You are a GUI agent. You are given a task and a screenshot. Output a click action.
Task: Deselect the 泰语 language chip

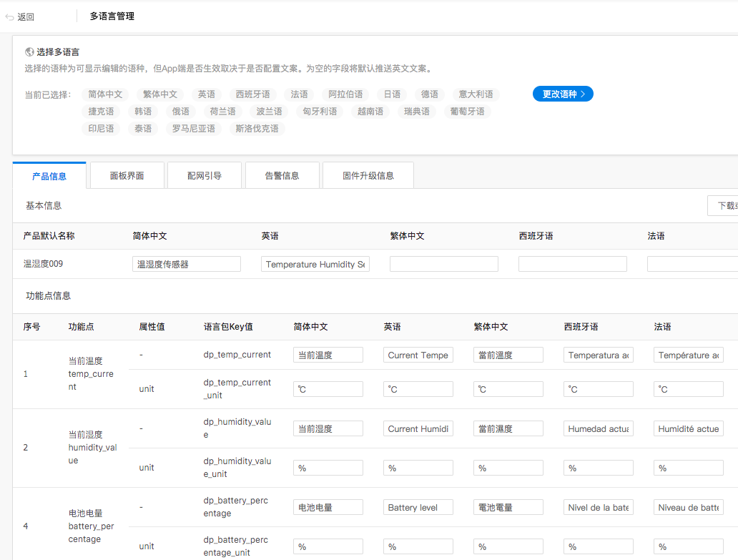(x=142, y=129)
